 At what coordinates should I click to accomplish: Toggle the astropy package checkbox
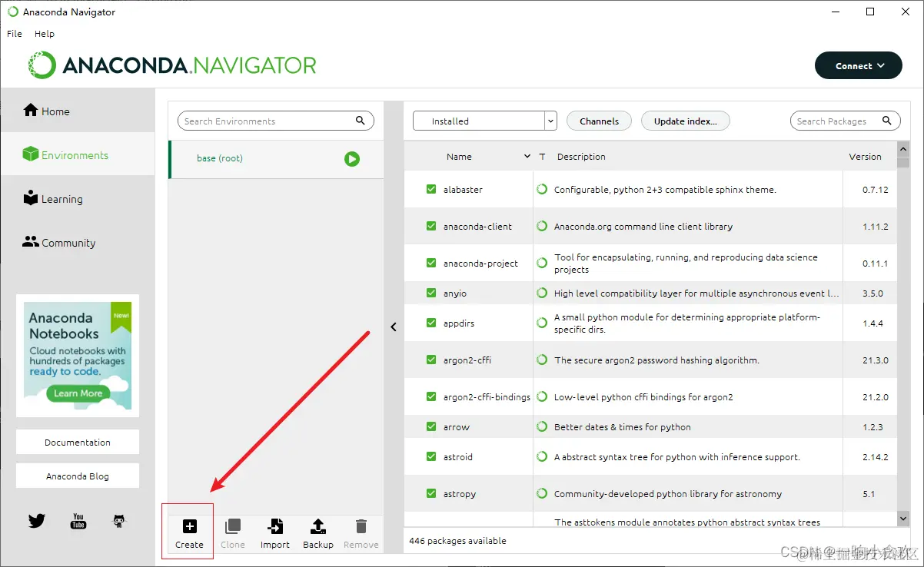(x=431, y=494)
